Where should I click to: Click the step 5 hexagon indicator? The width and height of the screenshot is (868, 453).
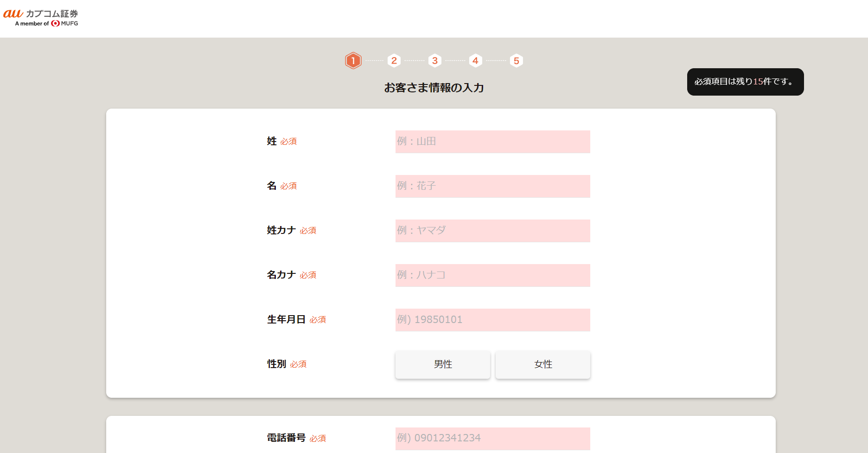pyautogui.click(x=516, y=61)
